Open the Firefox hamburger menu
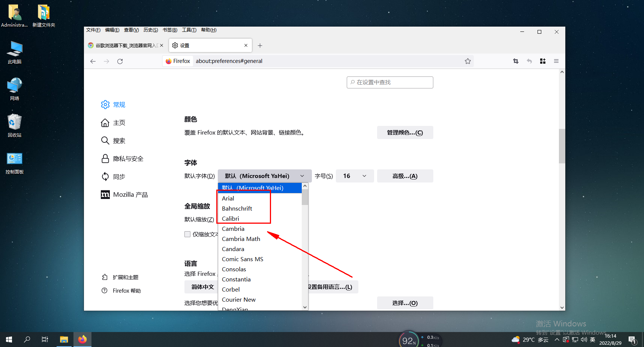 click(x=556, y=61)
